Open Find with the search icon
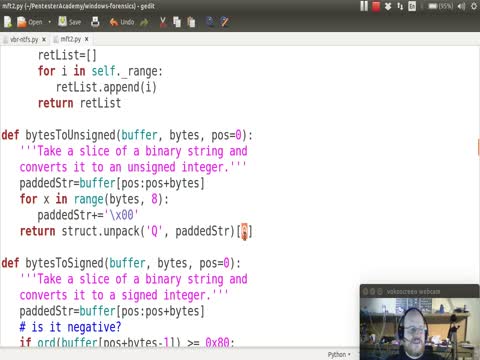This screenshot has width=480, height=360. point(210,22)
